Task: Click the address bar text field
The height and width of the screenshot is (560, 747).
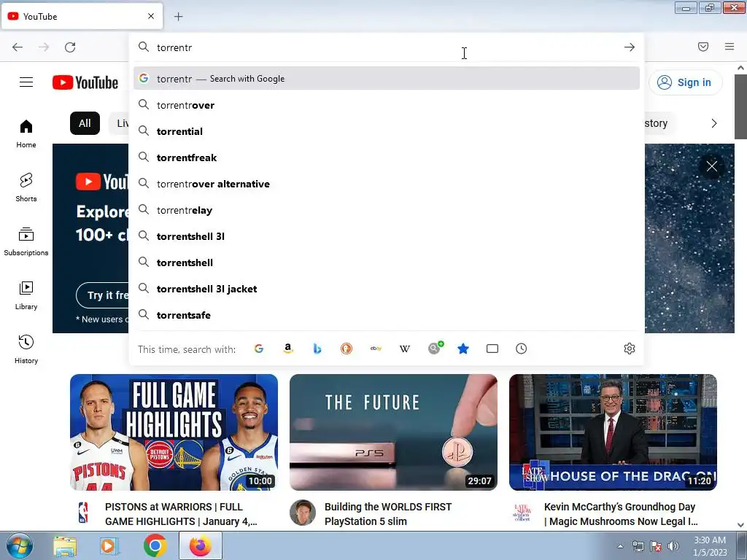Action: [386, 47]
